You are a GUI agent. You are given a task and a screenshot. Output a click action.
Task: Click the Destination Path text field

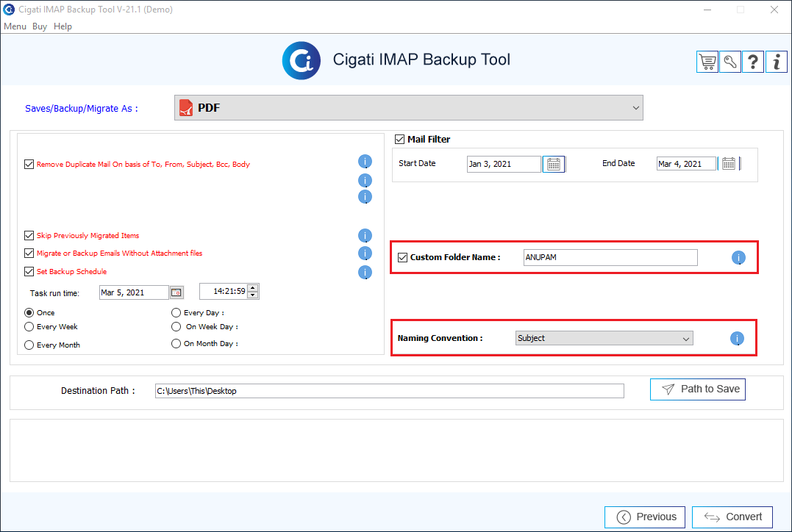(x=390, y=391)
